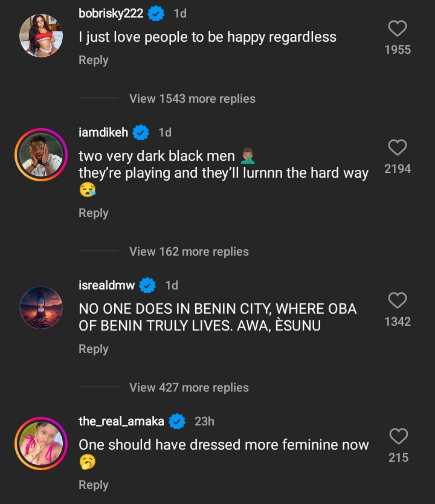This screenshot has height=504, width=435.
Task: Expand View 1543 more replies
Action: (x=192, y=99)
